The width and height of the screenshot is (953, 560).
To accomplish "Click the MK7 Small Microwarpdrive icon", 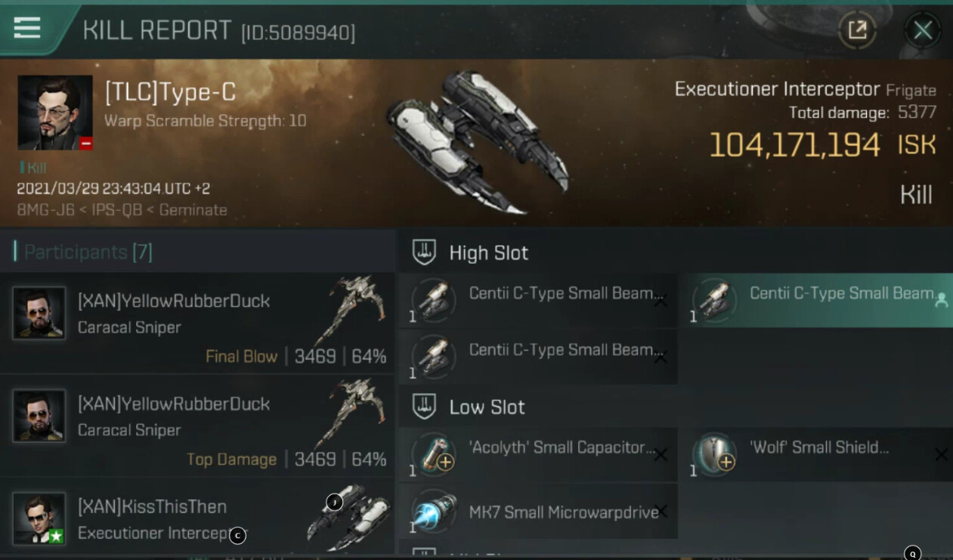I will point(434,512).
